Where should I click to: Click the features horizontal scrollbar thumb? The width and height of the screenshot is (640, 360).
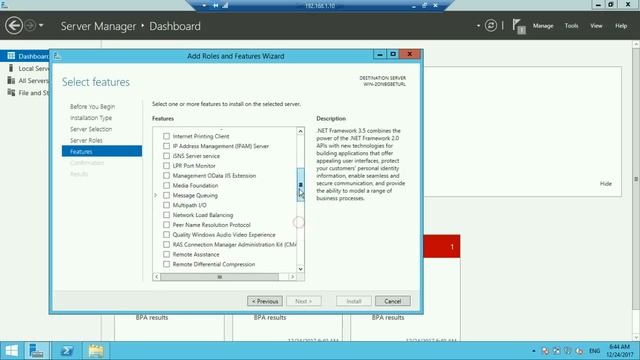click(x=220, y=277)
